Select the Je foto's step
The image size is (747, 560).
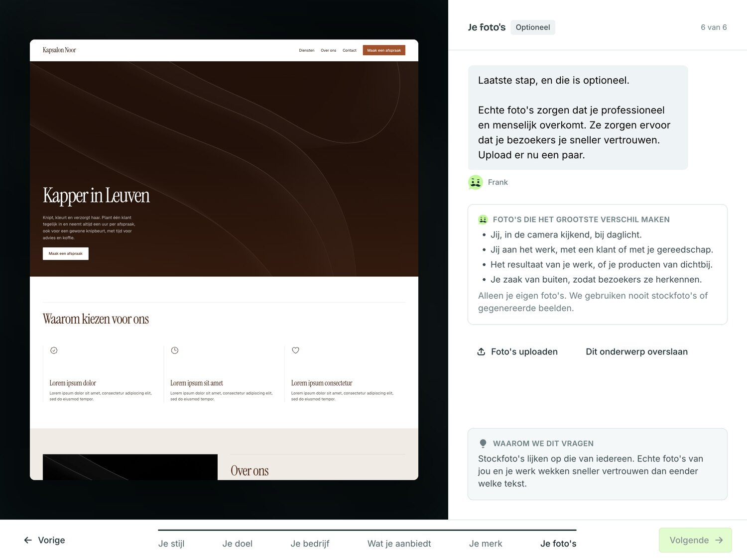click(x=558, y=544)
